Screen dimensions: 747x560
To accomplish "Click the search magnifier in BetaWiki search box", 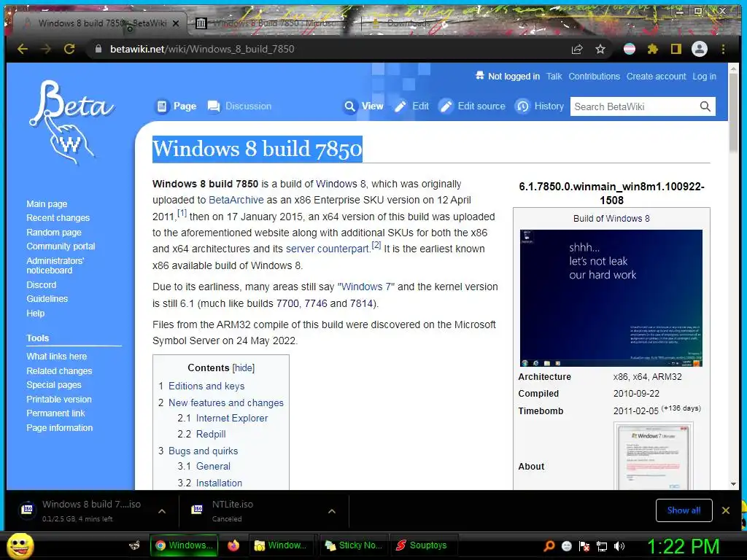I will pyautogui.click(x=705, y=106).
